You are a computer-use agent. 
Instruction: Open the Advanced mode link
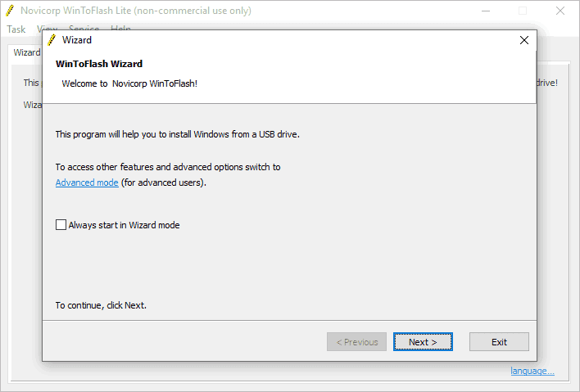click(87, 182)
